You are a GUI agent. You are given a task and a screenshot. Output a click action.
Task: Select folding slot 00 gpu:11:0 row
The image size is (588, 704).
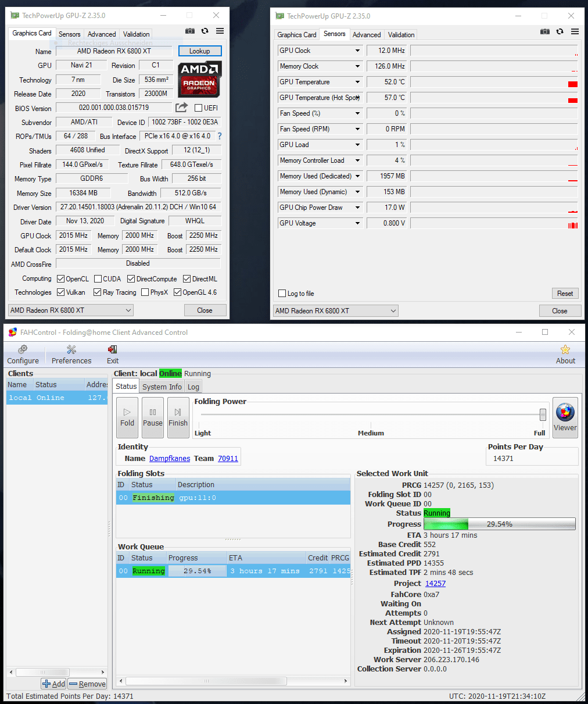[x=233, y=498]
